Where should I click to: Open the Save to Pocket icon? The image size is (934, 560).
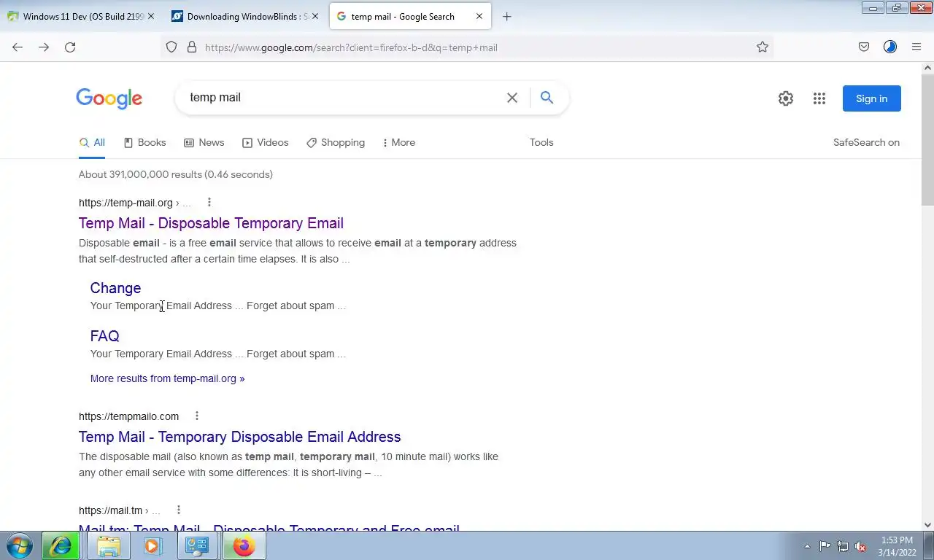864,47
